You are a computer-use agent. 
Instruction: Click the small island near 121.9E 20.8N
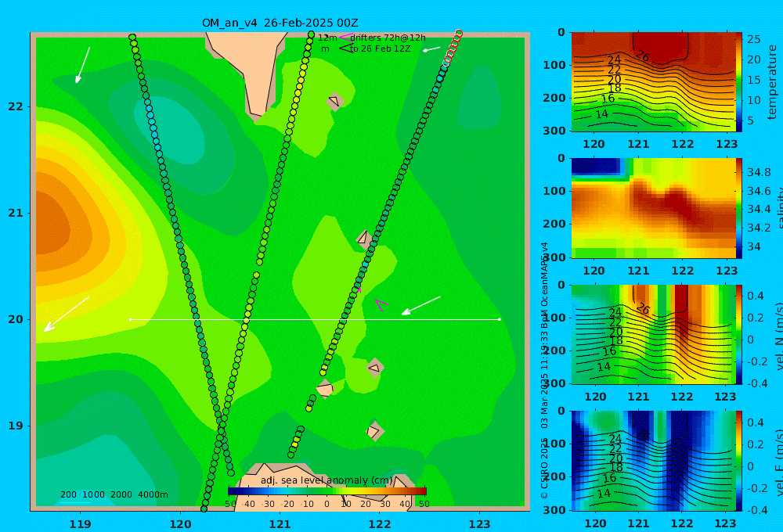364,239
